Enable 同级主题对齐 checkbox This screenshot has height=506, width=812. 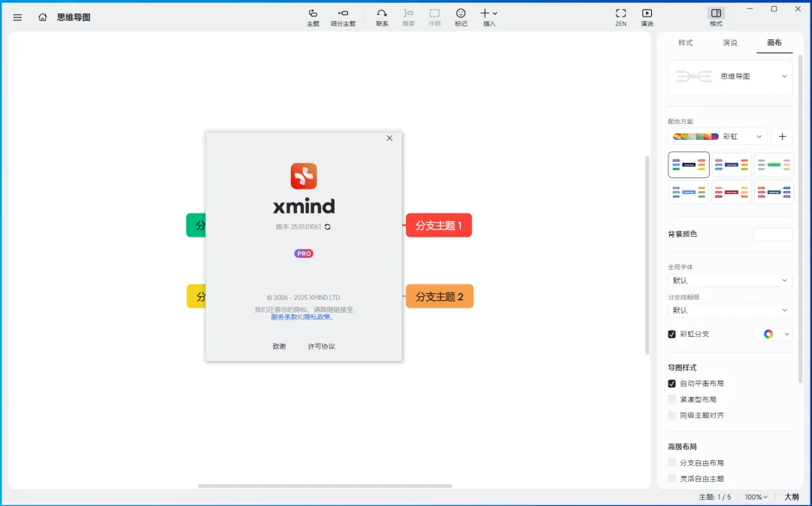(x=671, y=415)
